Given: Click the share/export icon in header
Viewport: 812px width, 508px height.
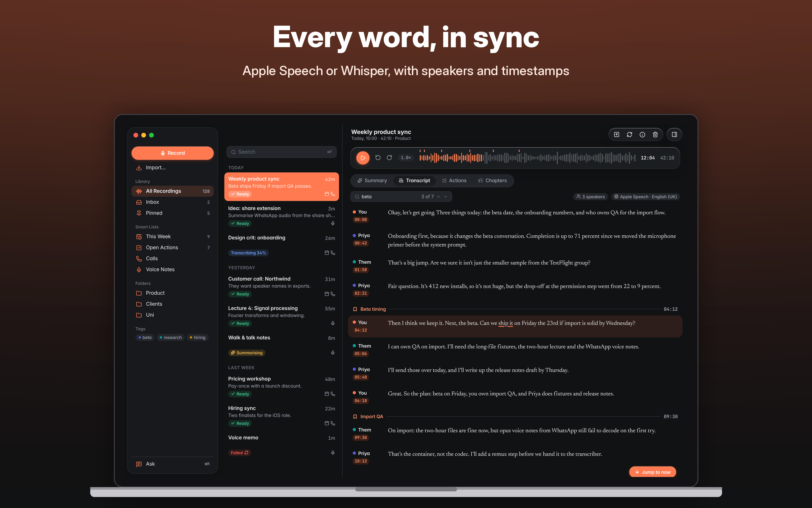Looking at the screenshot, I should [616, 134].
